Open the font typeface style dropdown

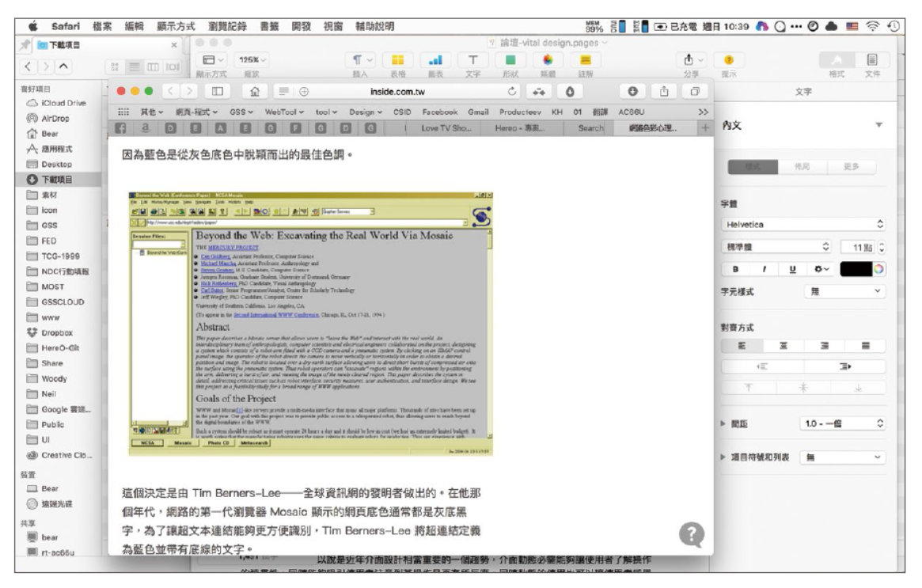pyautogui.click(x=776, y=247)
